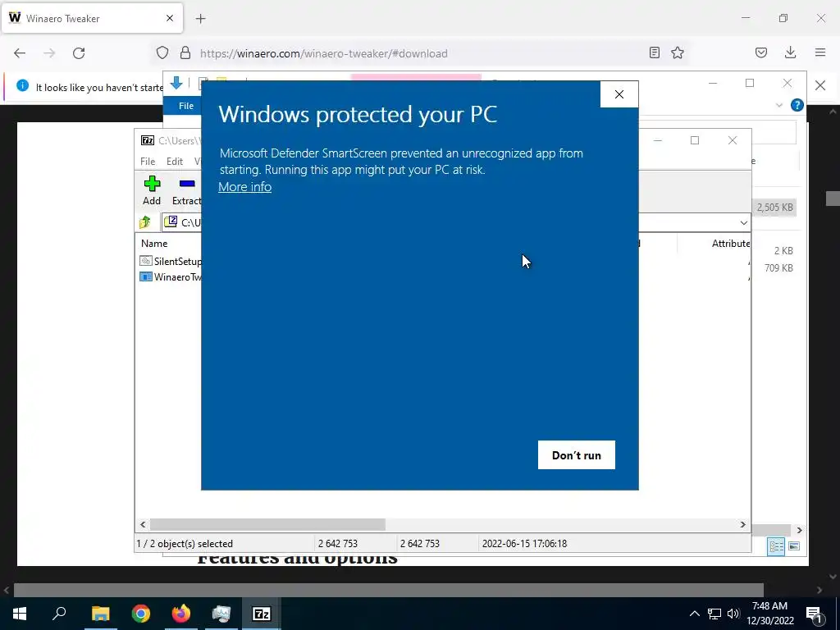Click the Add icon in 7-Zip
Viewport: 840px width, 630px height.
pyautogui.click(x=152, y=190)
